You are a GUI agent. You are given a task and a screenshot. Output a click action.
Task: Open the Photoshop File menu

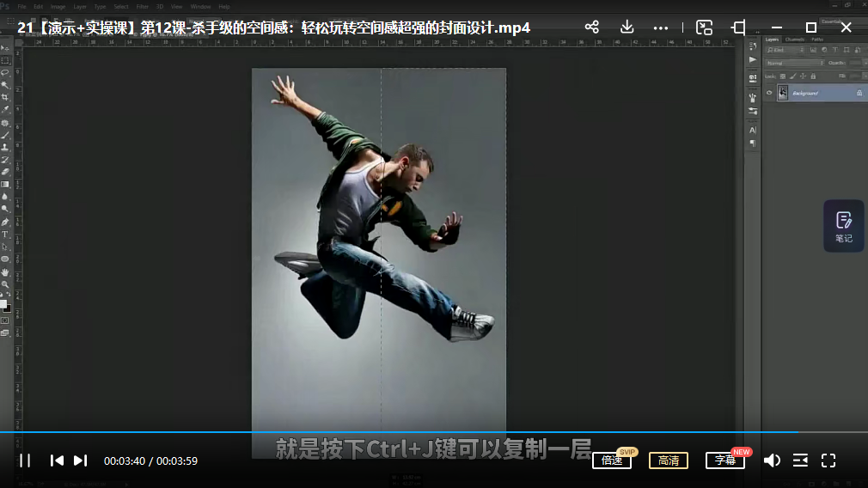tap(22, 7)
